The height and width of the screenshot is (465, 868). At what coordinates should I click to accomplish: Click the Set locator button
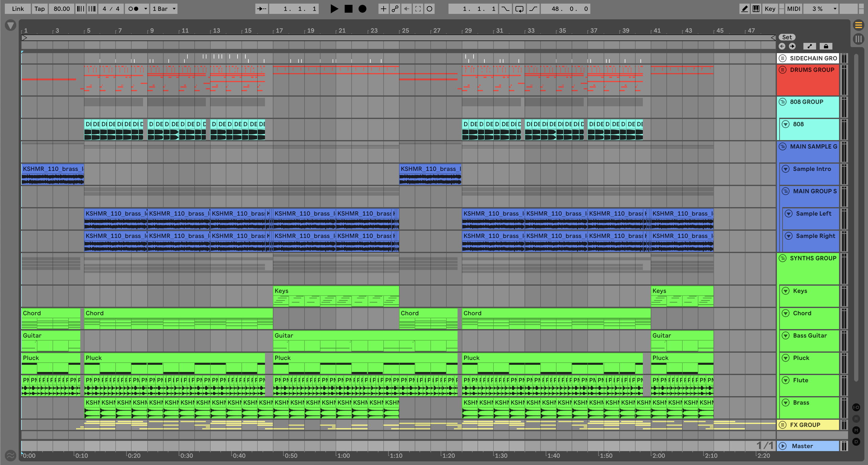(787, 37)
